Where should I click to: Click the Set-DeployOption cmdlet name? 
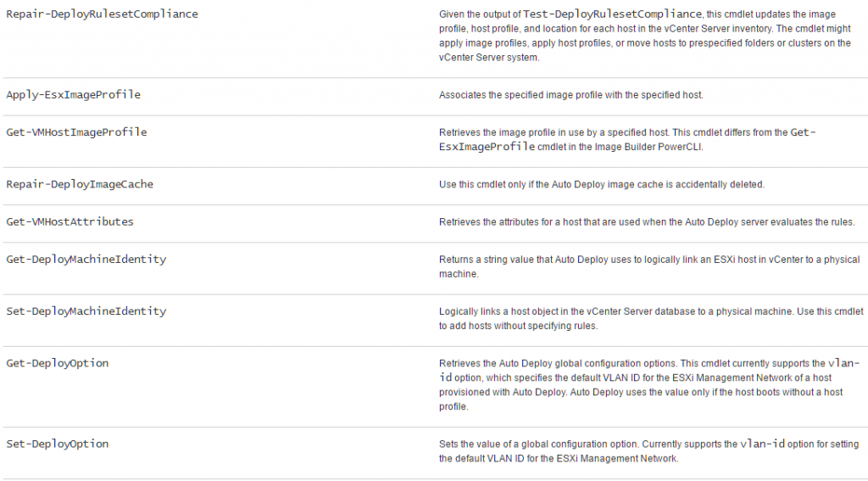57,444
